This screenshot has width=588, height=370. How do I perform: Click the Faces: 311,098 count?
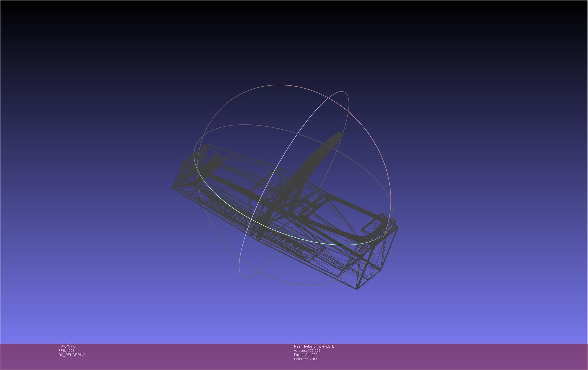click(306, 355)
